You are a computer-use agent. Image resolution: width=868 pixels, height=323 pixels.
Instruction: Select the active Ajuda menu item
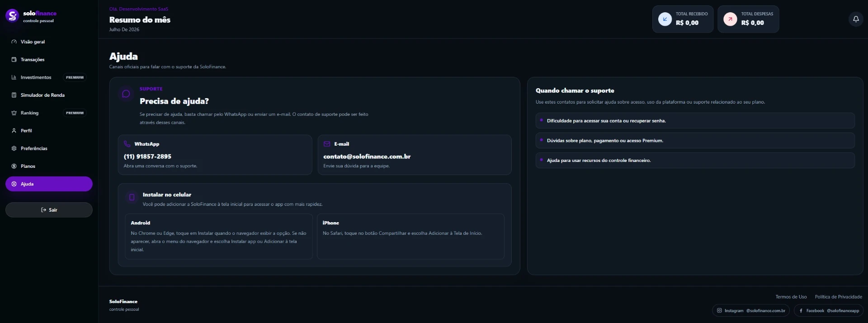49,184
